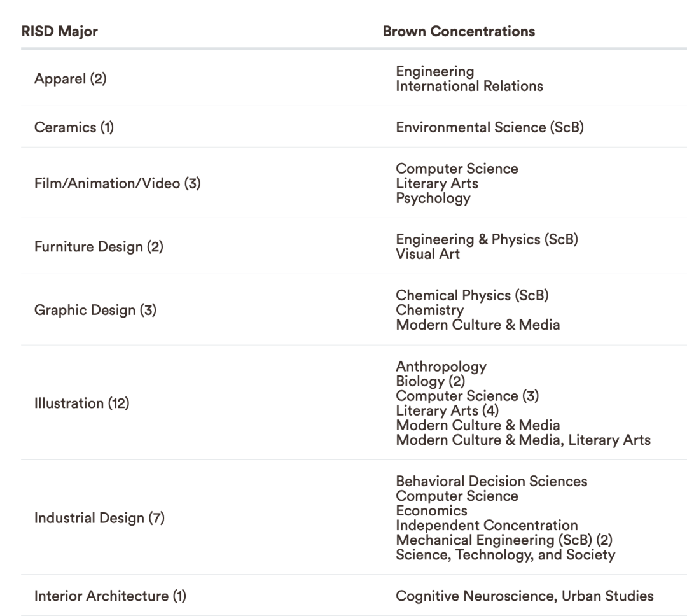This screenshot has width=687, height=616.
Task: Click Psychology under Film/Animation/Video
Action: tap(433, 198)
